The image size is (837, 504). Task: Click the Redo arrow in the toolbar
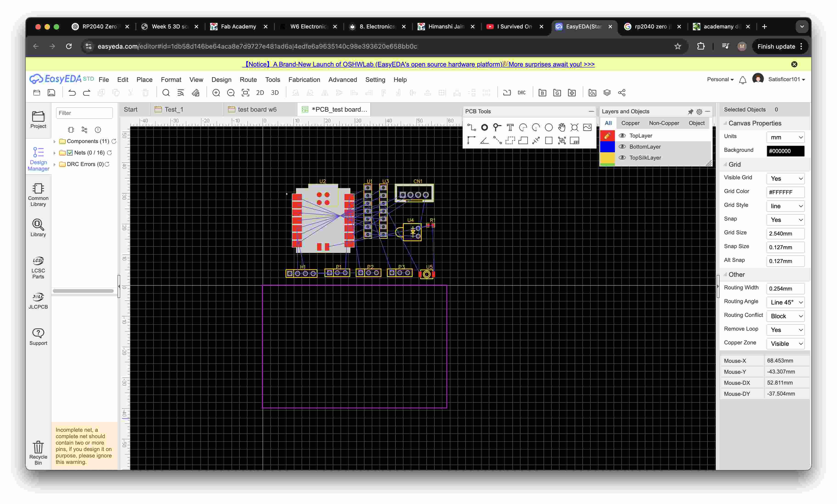[87, 93]
